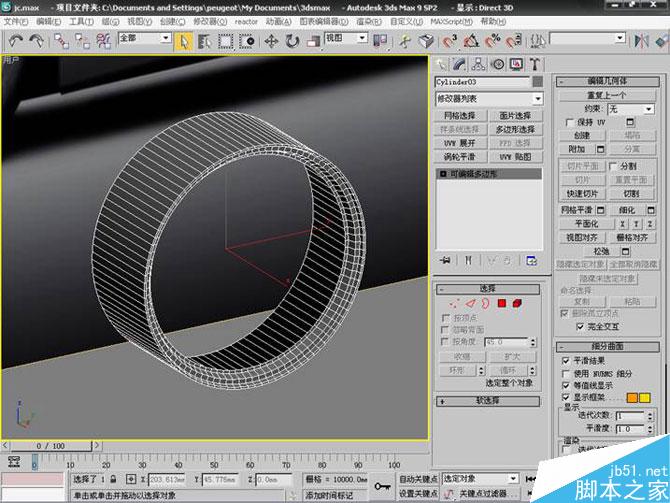Choose Vertex sub-object level icon

[x=455, y=303]
